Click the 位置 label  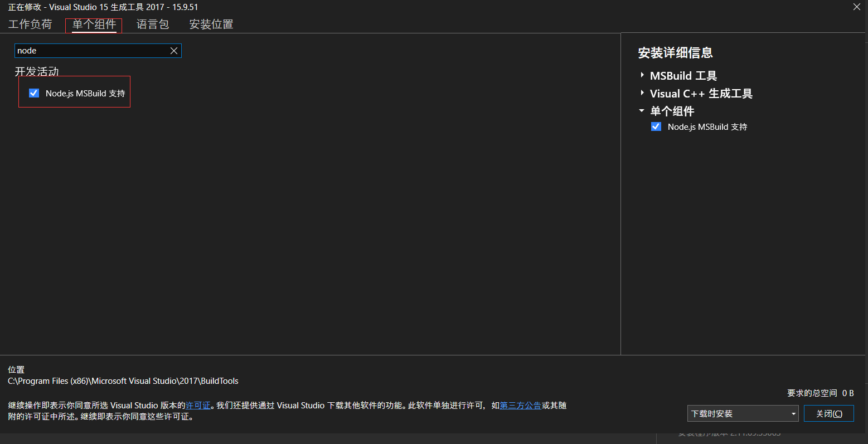(16, 370)
